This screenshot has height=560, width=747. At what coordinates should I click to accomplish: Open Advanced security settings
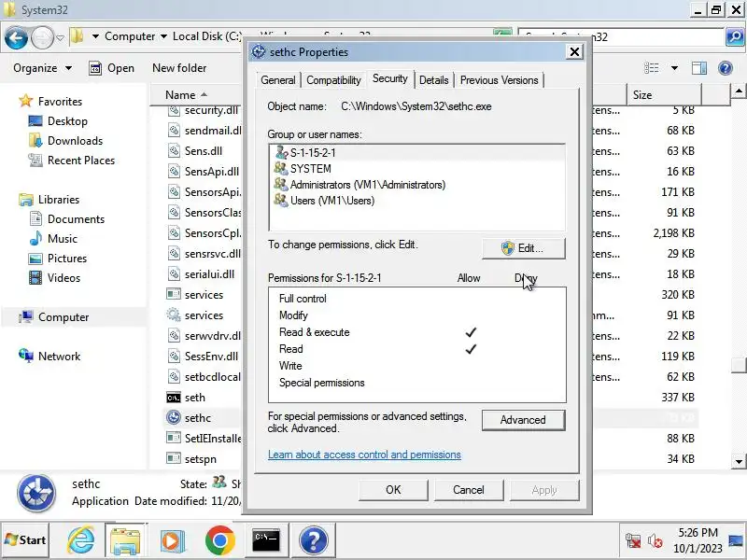click(524, 420)
